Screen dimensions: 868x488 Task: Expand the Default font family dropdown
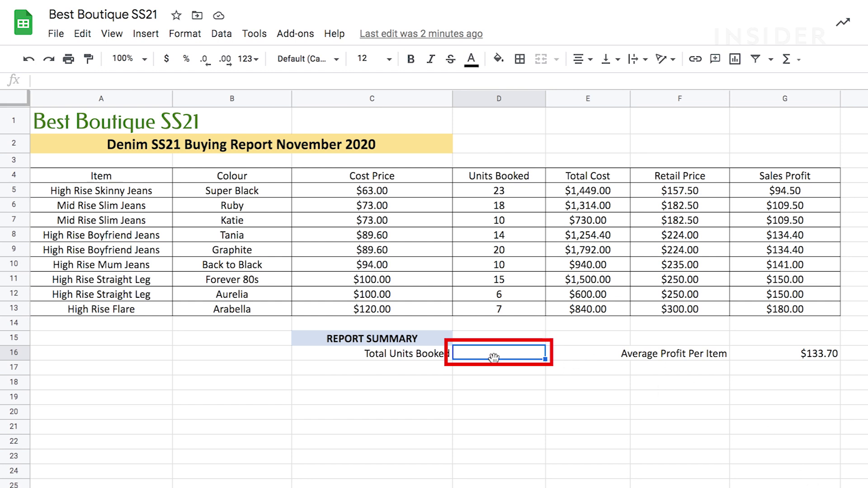(308, 59)
